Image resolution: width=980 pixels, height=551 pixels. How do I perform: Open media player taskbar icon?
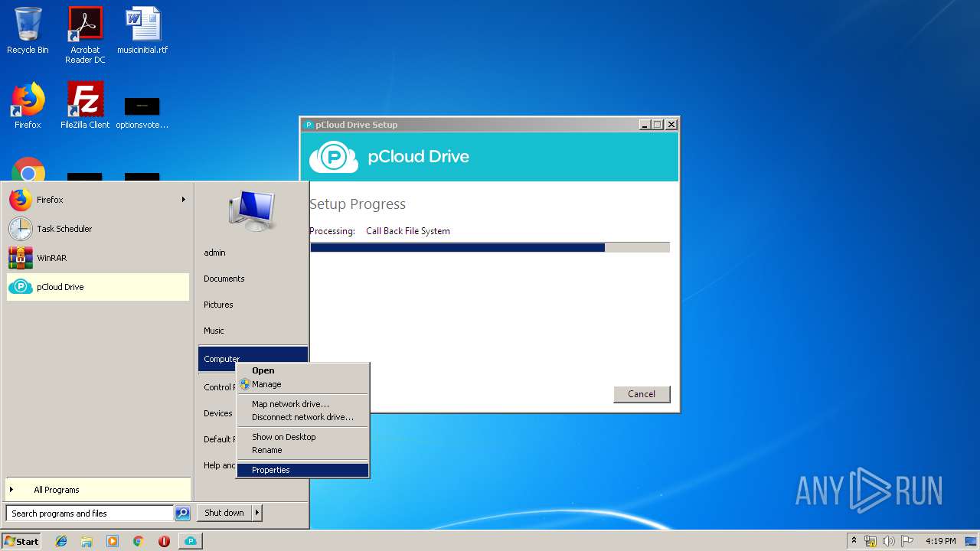tap(113, 541)
